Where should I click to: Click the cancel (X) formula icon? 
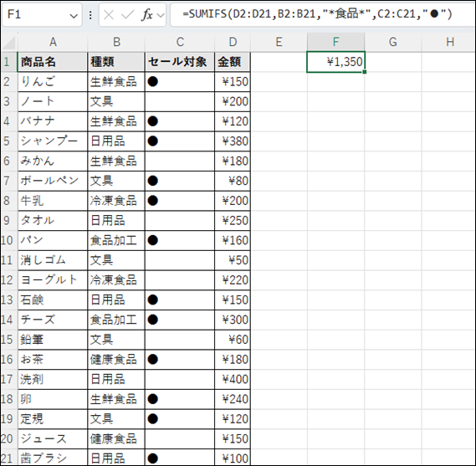109,15
